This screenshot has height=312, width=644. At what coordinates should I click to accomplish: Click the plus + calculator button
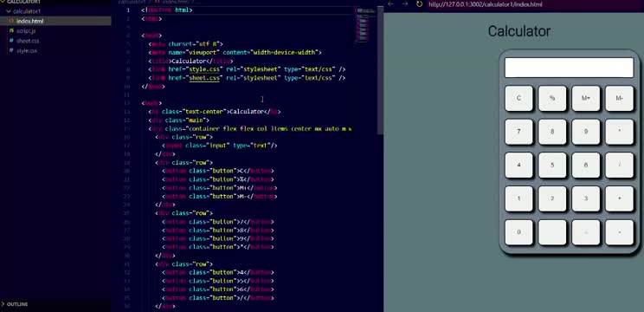click(620, 199)
